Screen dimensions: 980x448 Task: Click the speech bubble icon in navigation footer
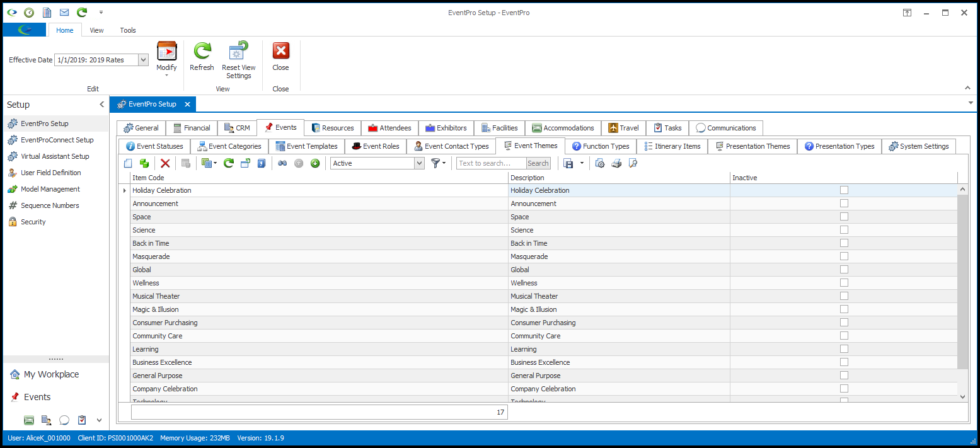(64, 420)
